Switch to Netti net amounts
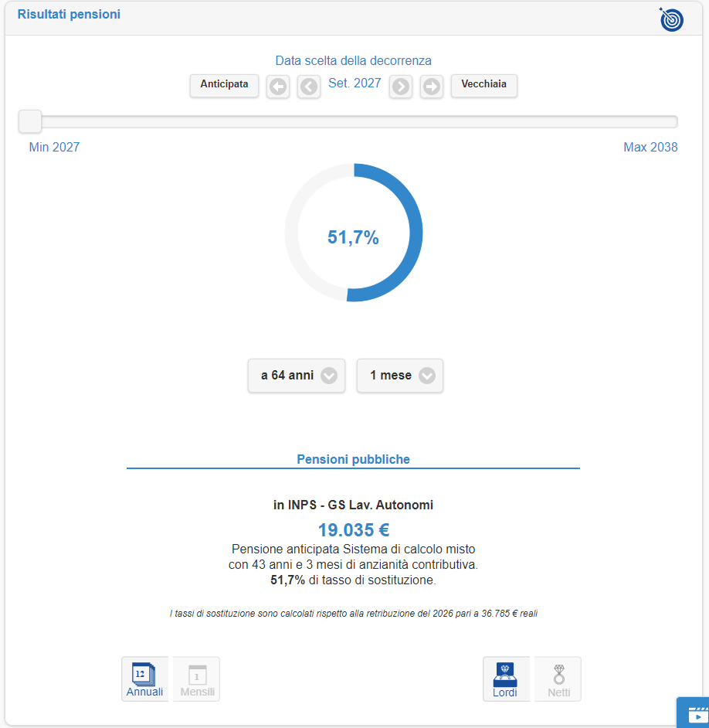 [x=558, y=679]
